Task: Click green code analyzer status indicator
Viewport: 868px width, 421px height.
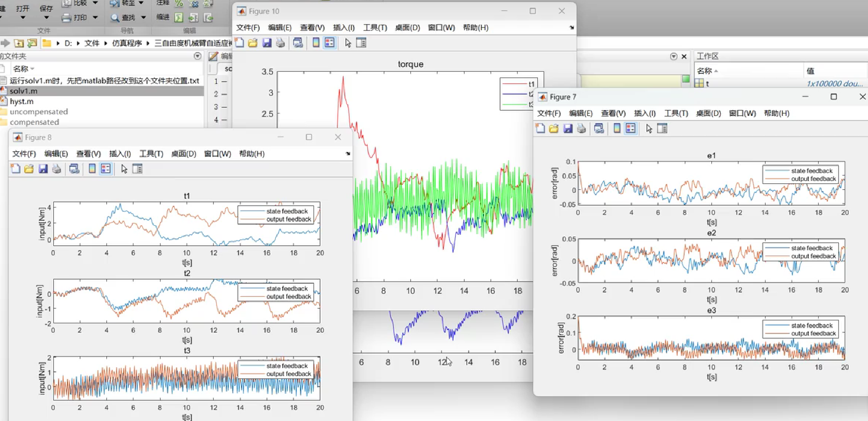Action: click(686, 79)
